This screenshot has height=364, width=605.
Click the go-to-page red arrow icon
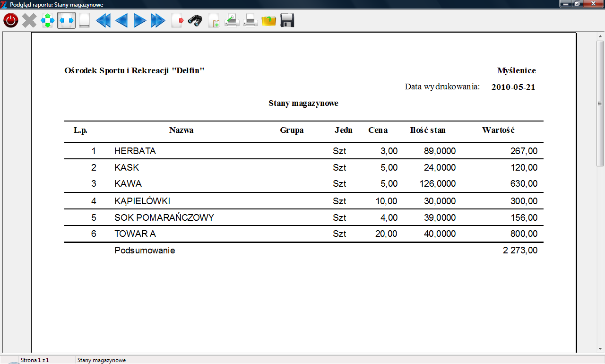177,20
